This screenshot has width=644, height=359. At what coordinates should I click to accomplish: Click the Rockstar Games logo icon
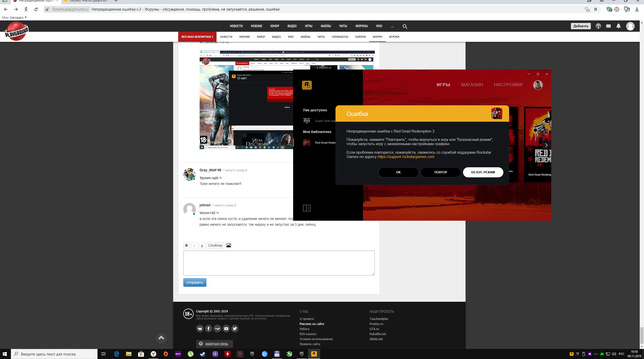pos(307,85)
